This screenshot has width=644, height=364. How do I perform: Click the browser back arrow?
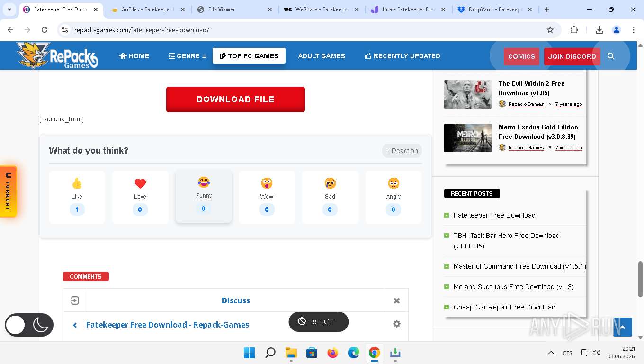[x=10, y=30]
